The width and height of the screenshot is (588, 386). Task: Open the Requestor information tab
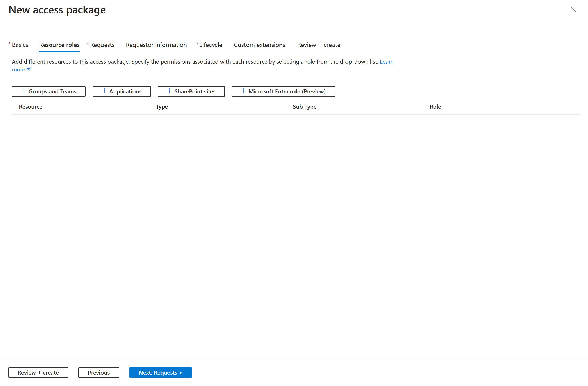(156, 44)
